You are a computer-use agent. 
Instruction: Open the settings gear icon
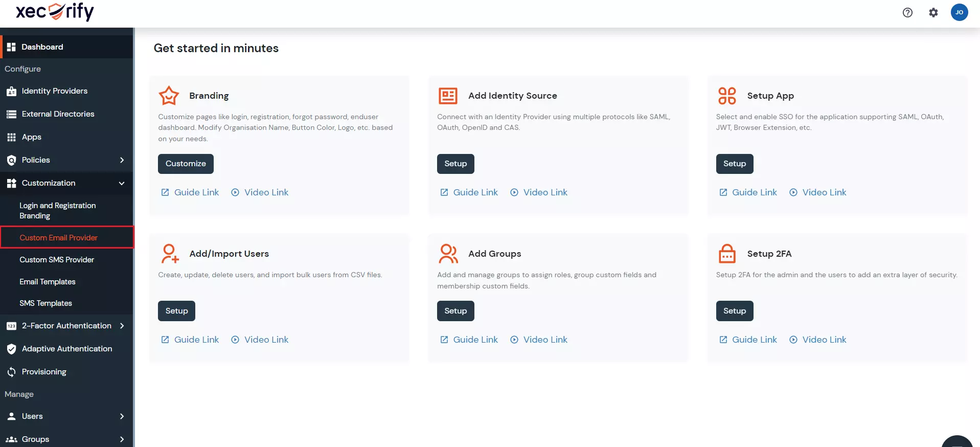933,13
